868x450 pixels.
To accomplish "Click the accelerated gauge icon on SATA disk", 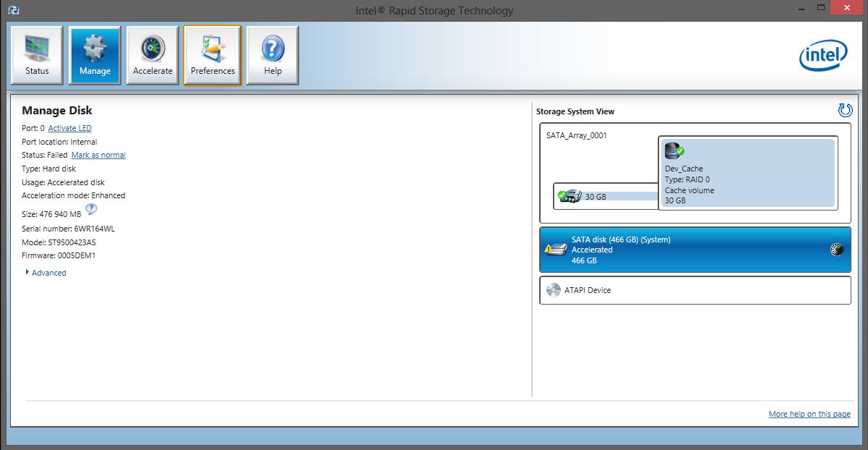I will (x=837, y=250).
